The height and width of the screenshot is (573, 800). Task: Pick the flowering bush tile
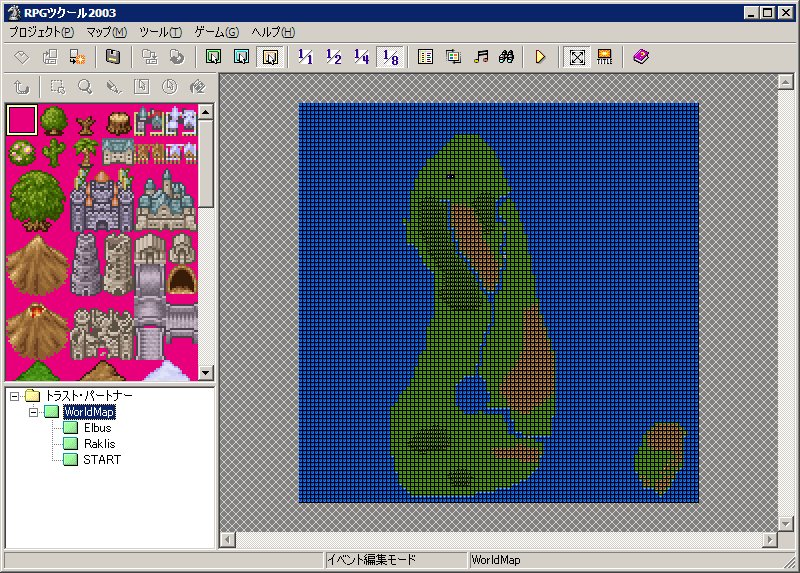pos(22,153)
